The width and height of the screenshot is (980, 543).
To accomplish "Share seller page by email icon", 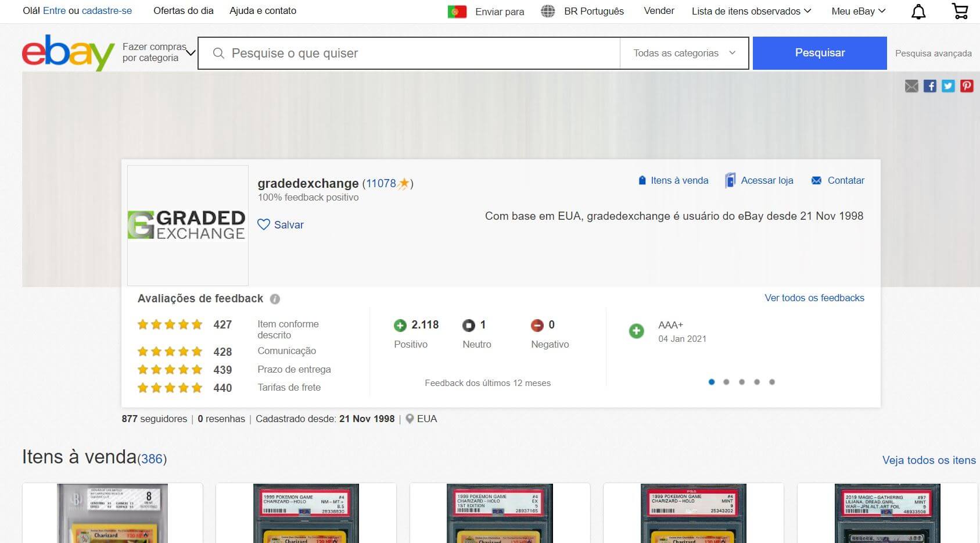I will [911, 86].
